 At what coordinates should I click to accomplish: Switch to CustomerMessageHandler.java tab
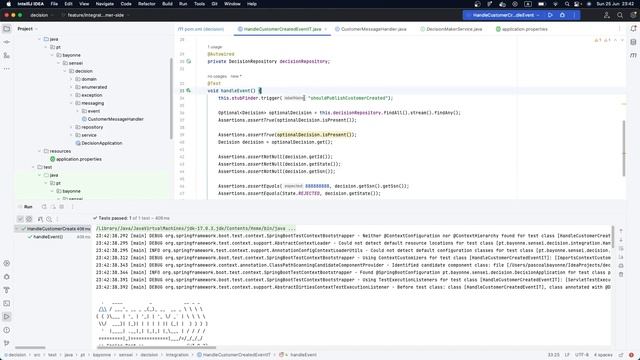371,29
